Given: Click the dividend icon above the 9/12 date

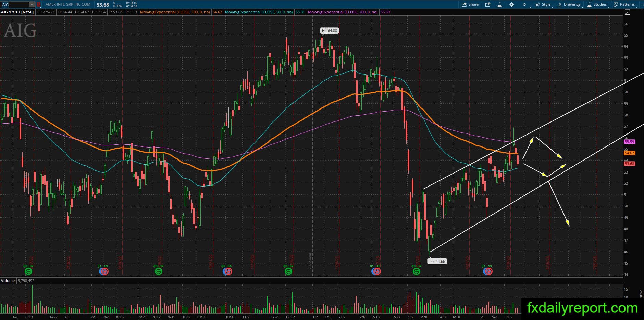Looking at the screenshot, I should pos(158,271).
